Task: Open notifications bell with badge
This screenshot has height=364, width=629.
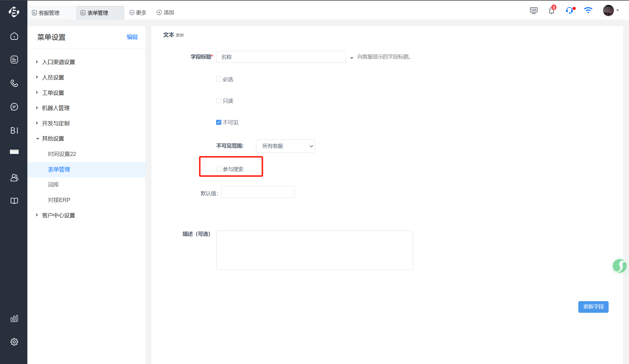Action: (552, 10)
